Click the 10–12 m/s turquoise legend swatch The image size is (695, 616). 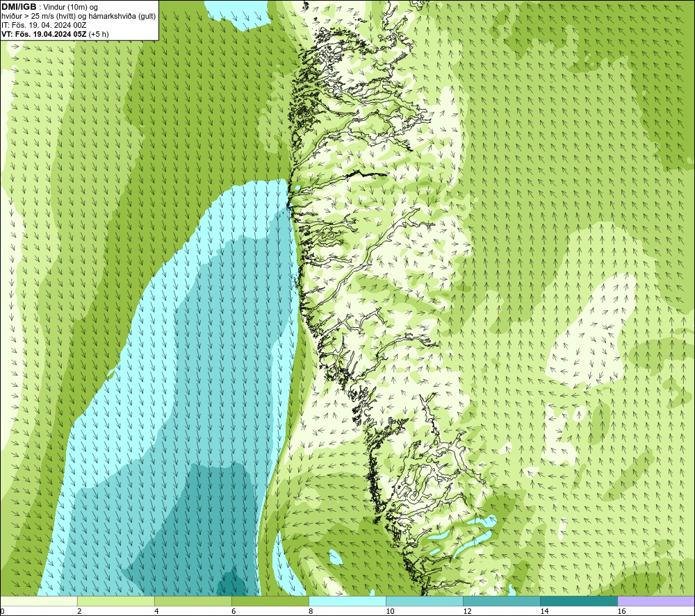click(424, 601)
